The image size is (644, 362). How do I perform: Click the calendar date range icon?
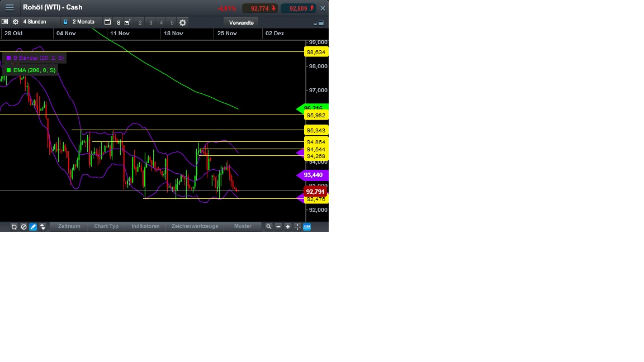pos(108,22)
